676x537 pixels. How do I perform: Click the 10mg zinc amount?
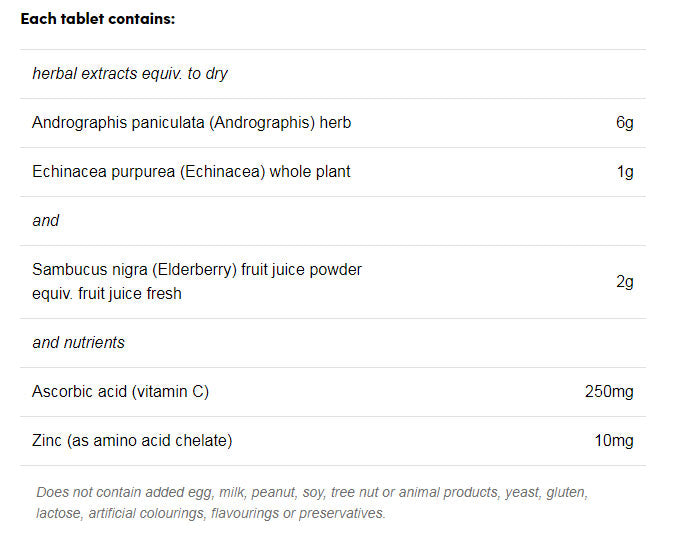point(613,440)
